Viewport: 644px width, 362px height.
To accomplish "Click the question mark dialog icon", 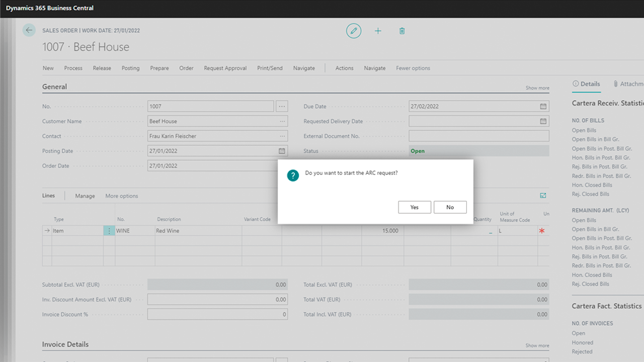I will pyautogui.click(x=293, y=175).
